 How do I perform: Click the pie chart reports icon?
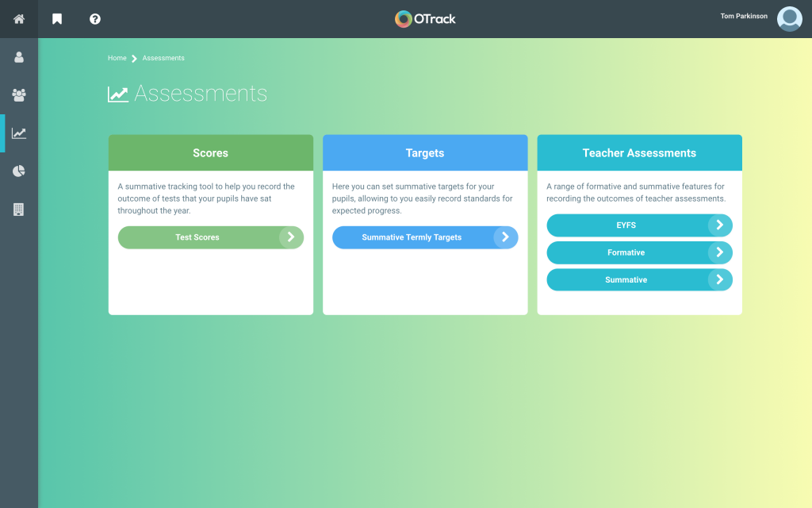(x=17, y=171)
